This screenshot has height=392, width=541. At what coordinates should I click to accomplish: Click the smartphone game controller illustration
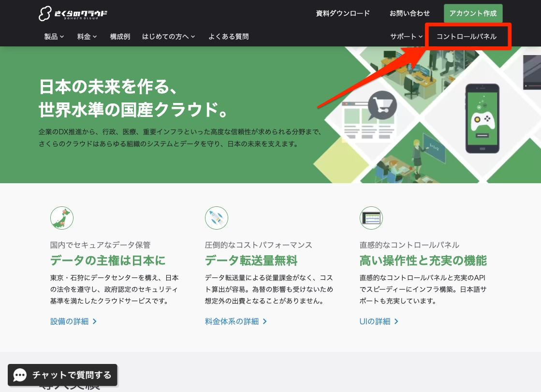point(482,118)
